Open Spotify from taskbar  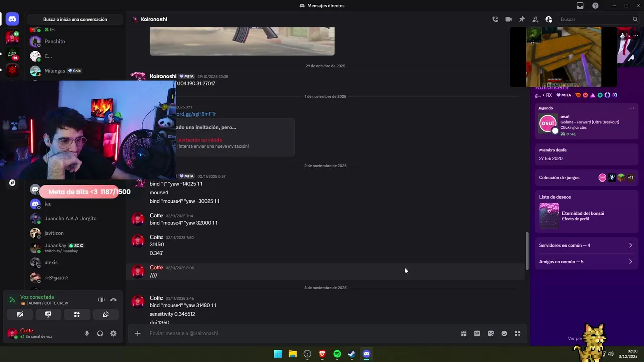pyautogui.click(x=337, y=354)
